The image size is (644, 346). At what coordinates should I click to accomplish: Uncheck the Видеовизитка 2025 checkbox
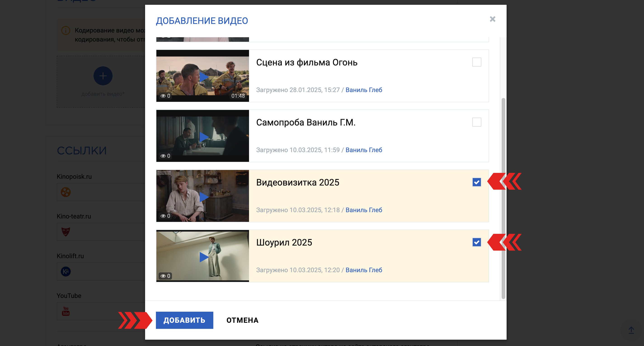coord(477,182)
